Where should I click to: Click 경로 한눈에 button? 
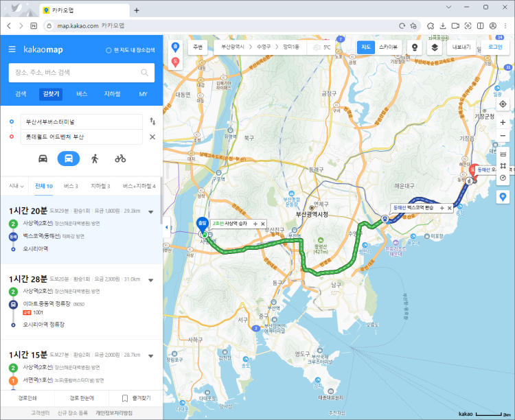pos(82,398)
